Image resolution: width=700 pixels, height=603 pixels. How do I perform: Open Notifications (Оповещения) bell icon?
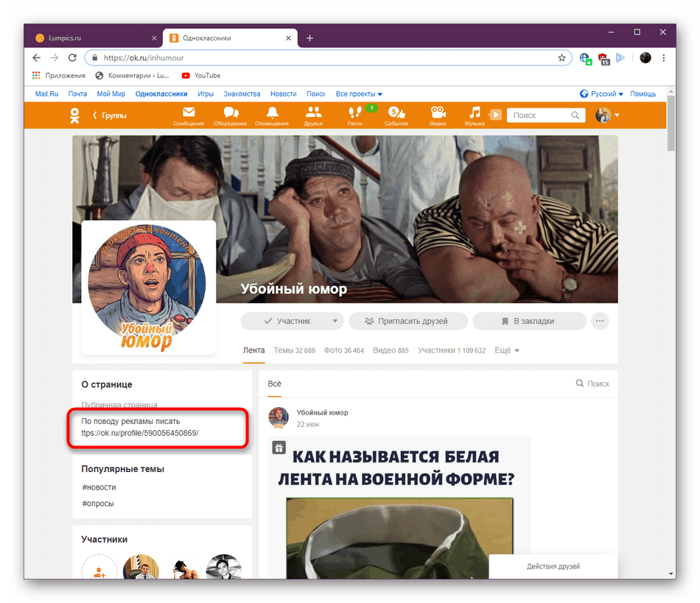pyautogui.click(x=272, y=116)
